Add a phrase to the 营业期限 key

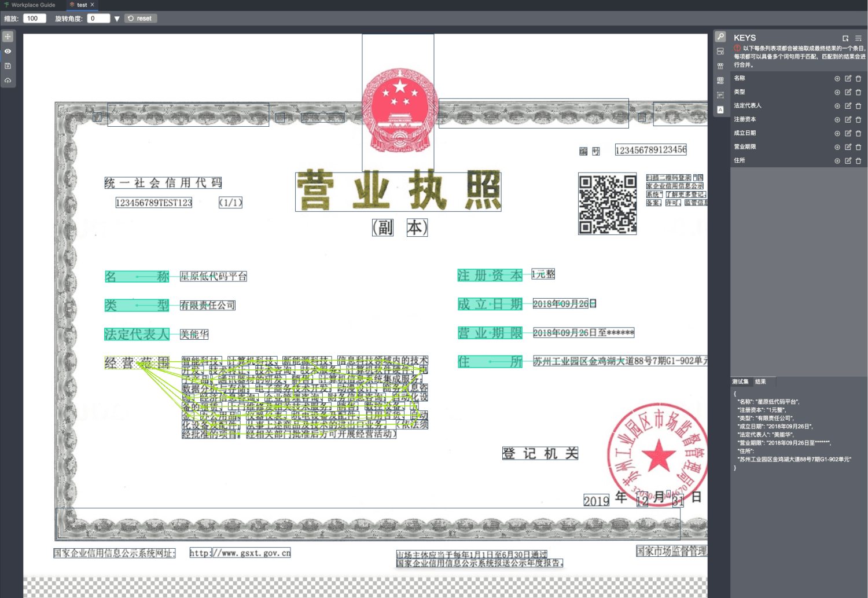pyautogui.click(x=837, y=147)
